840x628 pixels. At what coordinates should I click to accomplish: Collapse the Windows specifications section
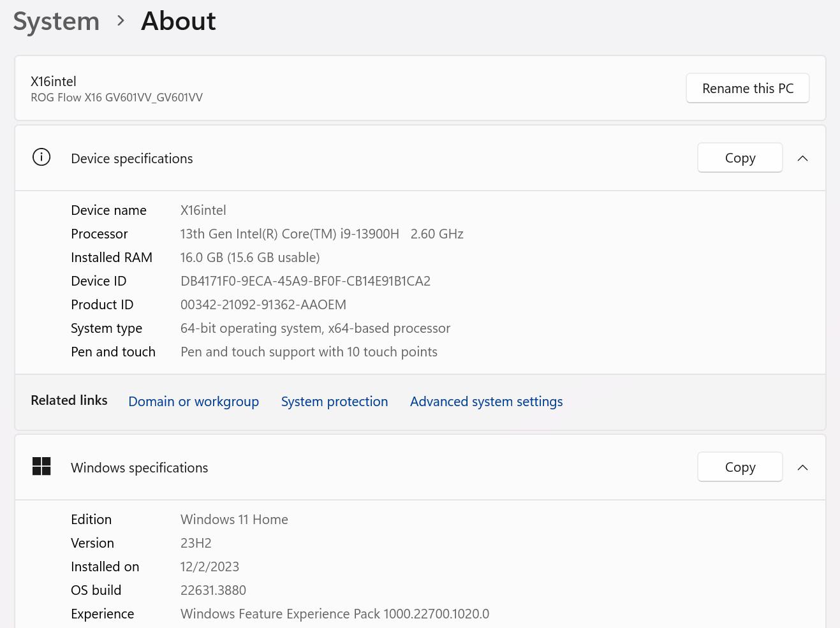click(803, 467)
